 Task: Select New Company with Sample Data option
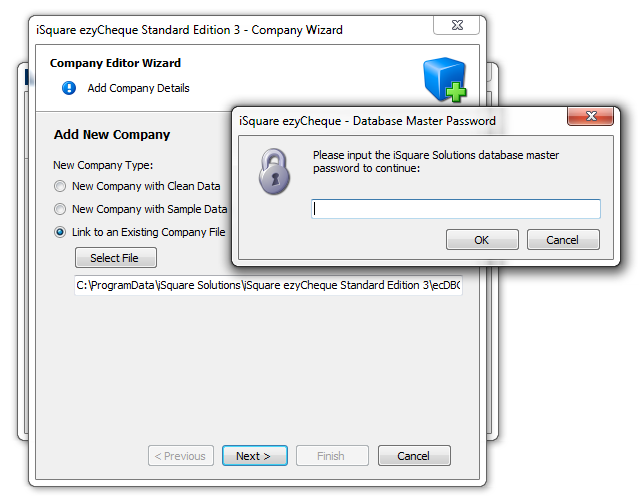pyautogui.click(x=60, y=209)
